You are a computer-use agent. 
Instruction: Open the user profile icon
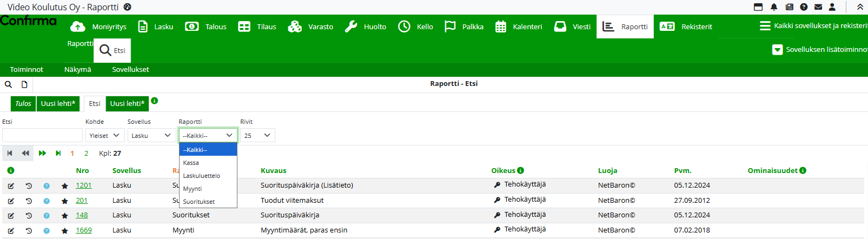[x=832, y=7]
